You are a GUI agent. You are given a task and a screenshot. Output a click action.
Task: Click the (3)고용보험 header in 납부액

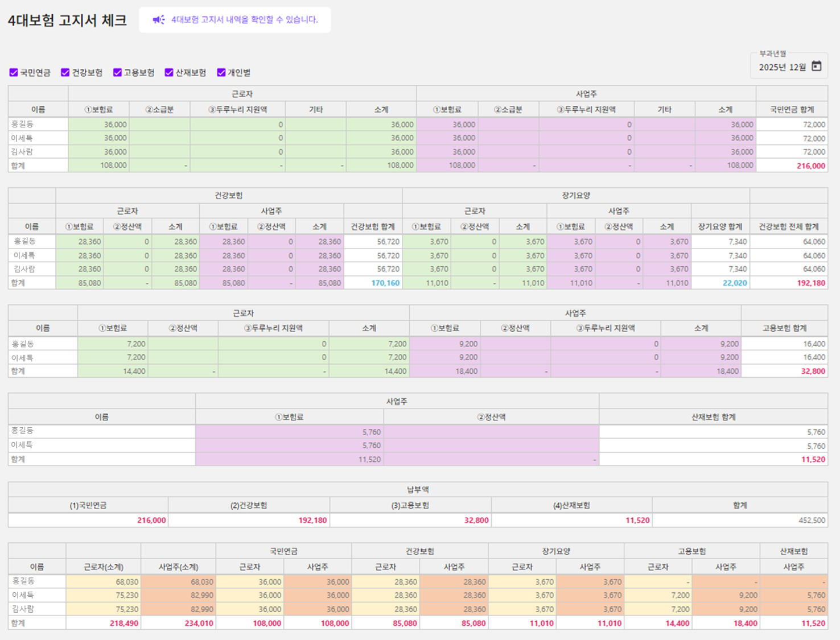click(x=410, y=505)
